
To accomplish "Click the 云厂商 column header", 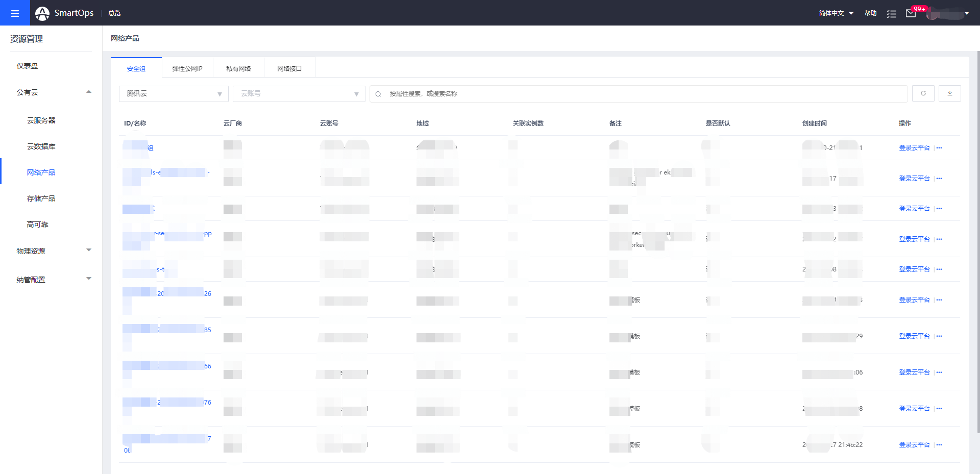I will click(x=233, y=123).
